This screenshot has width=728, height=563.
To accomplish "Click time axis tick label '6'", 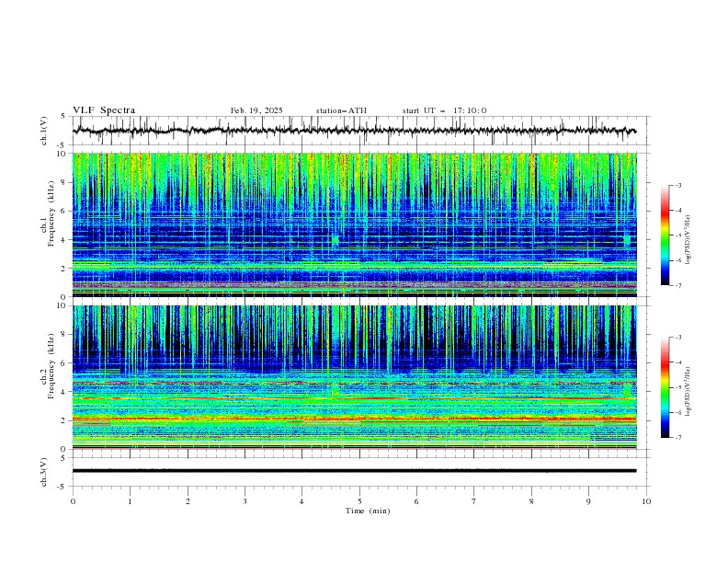I will click(416, 501).
